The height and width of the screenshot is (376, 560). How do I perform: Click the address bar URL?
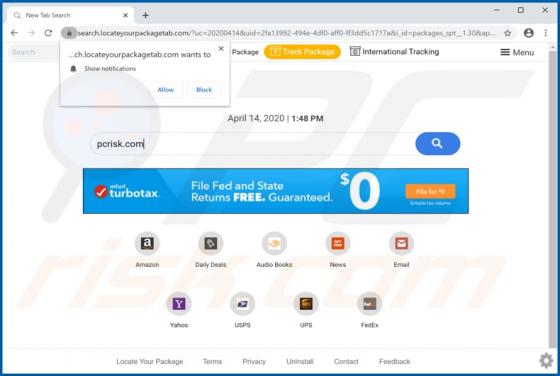pos(286,33)
